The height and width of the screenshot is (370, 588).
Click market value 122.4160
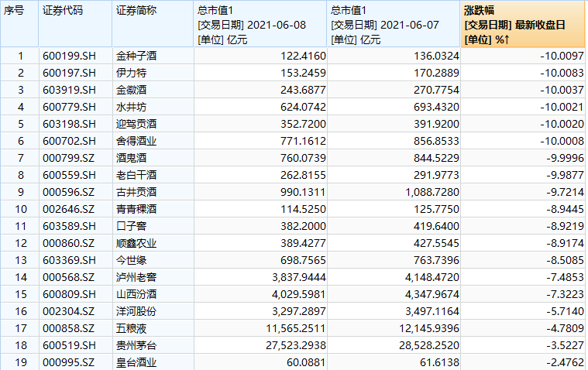click(303, 57)
